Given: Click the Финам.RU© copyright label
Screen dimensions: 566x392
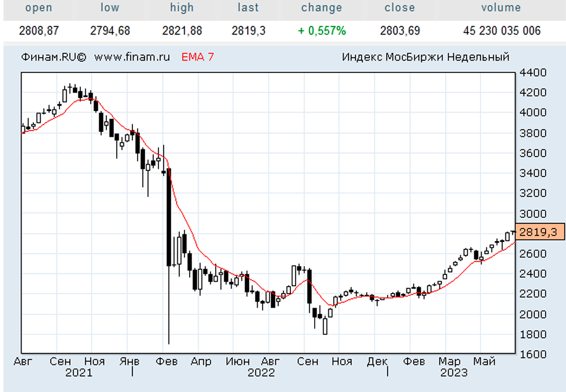Looking at the screenshot, I should point(54,57).
